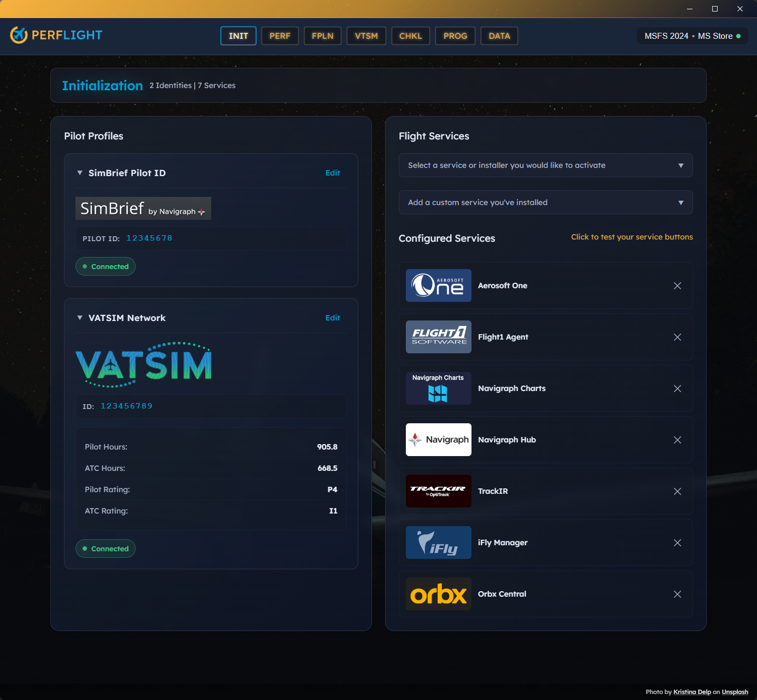The width and height of the screenshot is (757, 700).
Task: Click the iFly Manager logo
Action: pos(438,542)
